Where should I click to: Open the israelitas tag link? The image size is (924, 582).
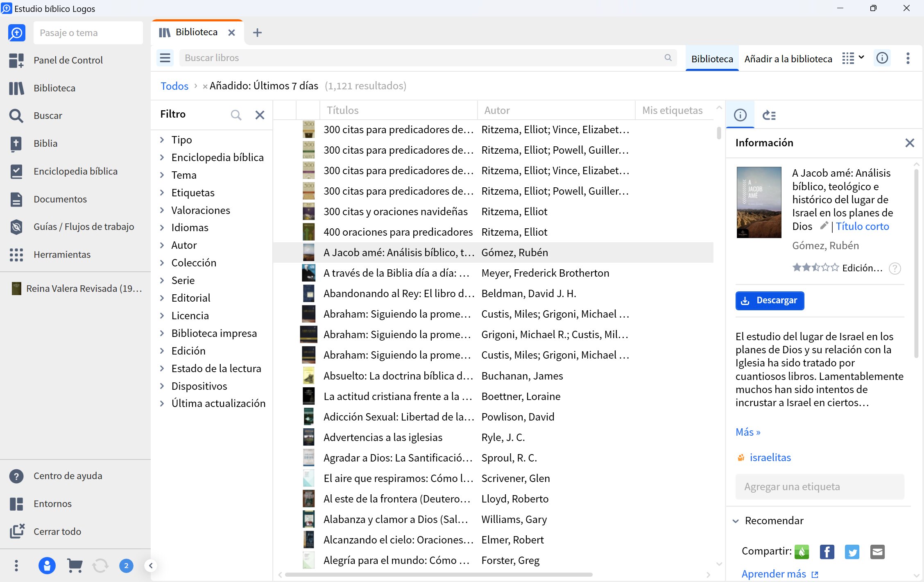click(x=770, y=457)
